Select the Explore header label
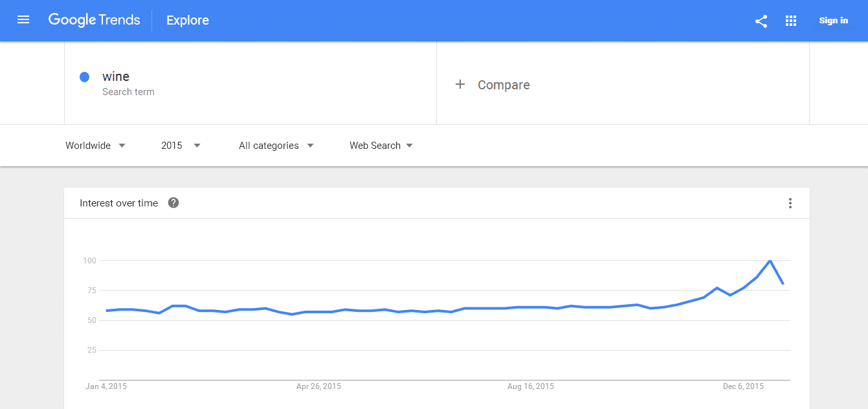The image size is (868, 409). (188, 20)
